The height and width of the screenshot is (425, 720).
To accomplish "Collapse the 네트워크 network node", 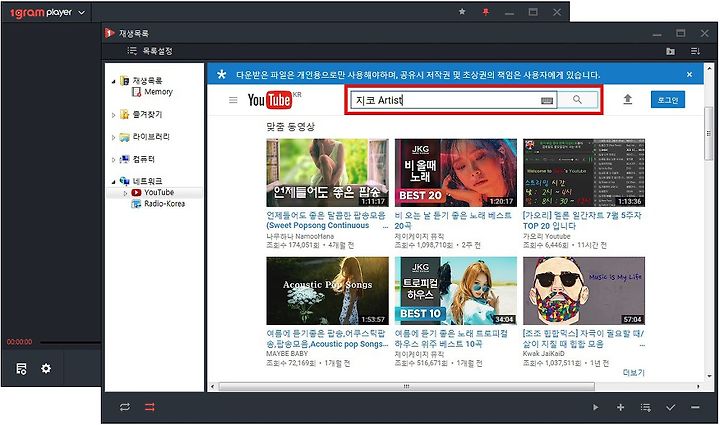I will coord(113,182).
